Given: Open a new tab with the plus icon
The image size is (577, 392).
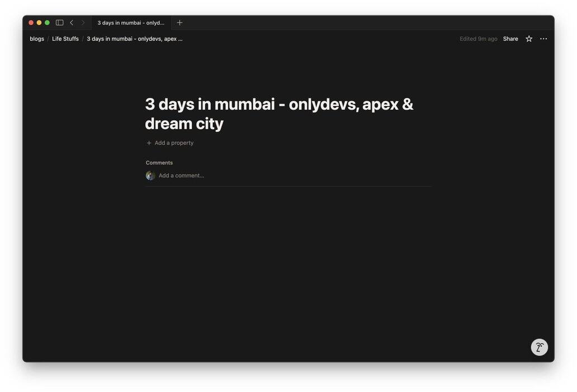Looking at the screenshot, I should click(x=179, y=23).
